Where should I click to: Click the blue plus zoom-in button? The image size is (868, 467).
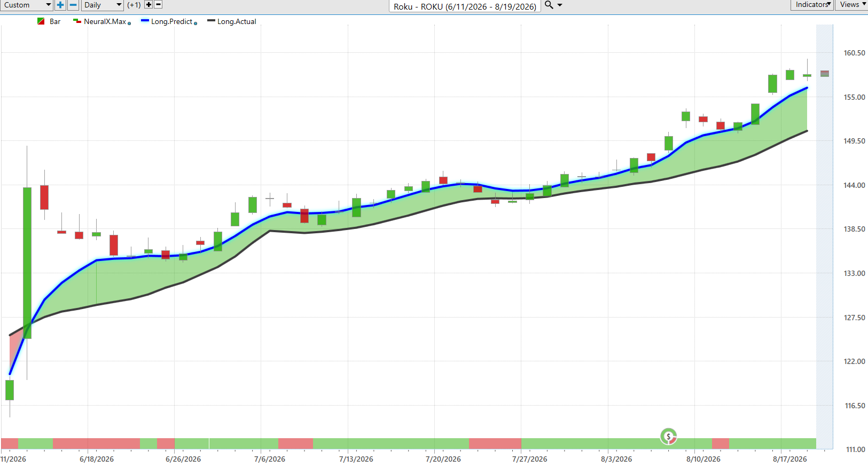click(60, 5)
